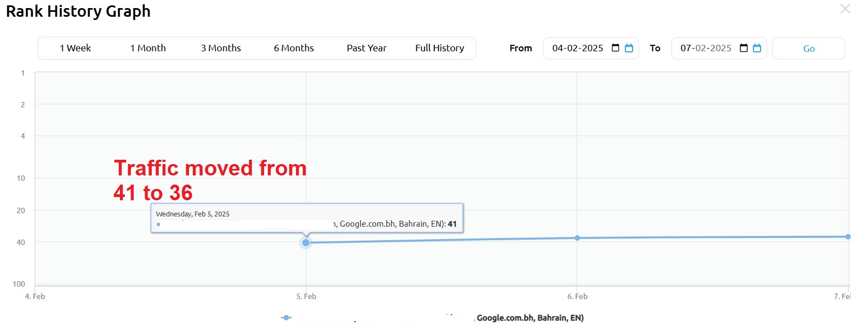Click the Feb 7 data point
868x333 pixels.
pos(848,237)
